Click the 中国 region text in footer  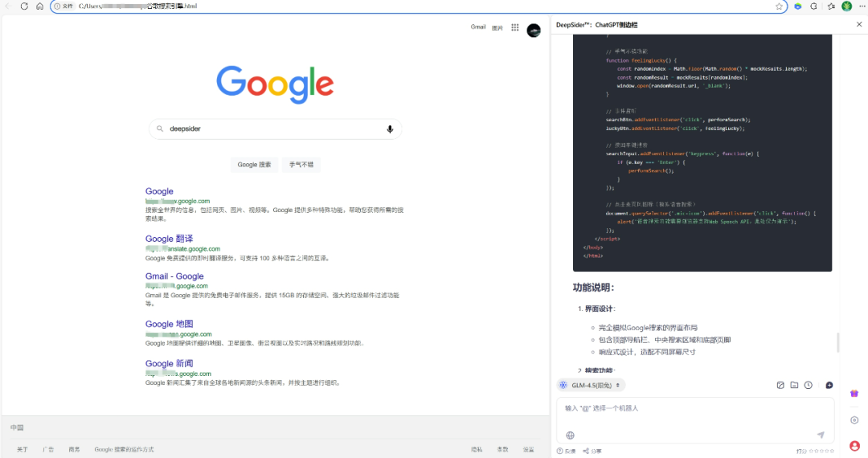17,427
